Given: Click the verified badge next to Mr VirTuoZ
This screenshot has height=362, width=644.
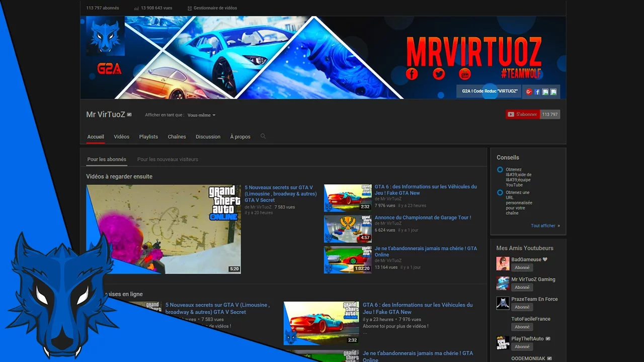Looking at the screenshot, I should coord(129,115).
